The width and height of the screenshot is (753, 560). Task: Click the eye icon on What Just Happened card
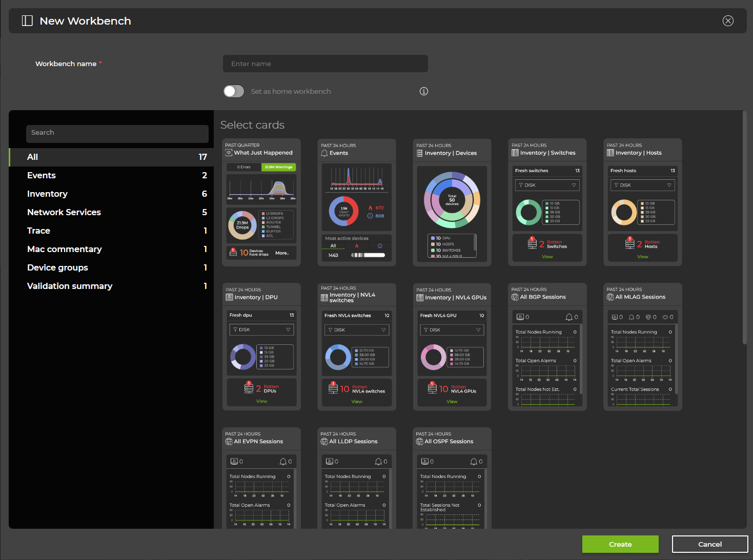pyautogui.click(x=228, y=153)
